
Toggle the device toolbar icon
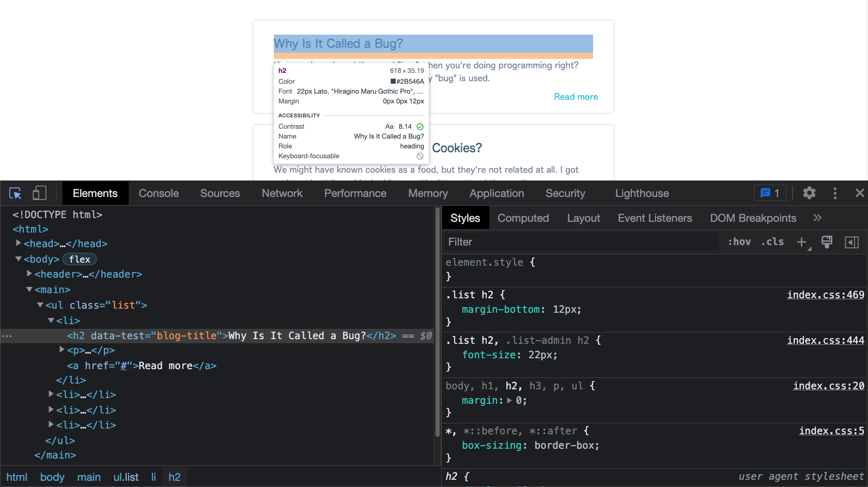point(39,193)
